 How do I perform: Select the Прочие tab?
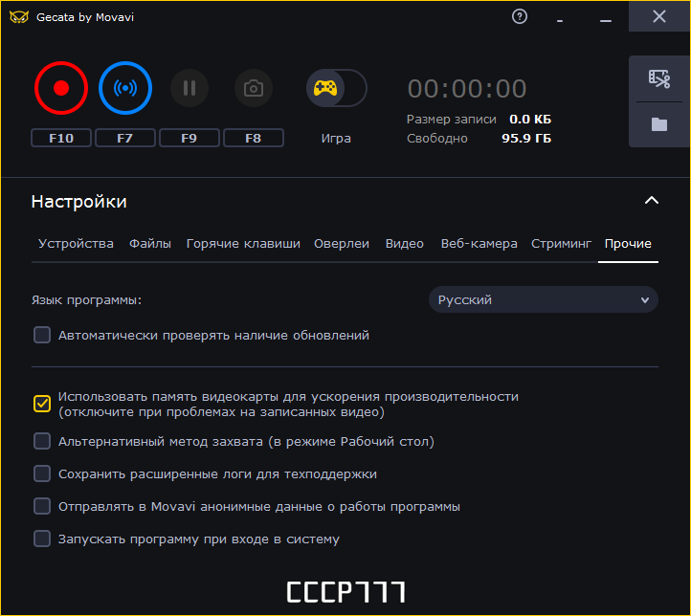[x=628, y=244]
